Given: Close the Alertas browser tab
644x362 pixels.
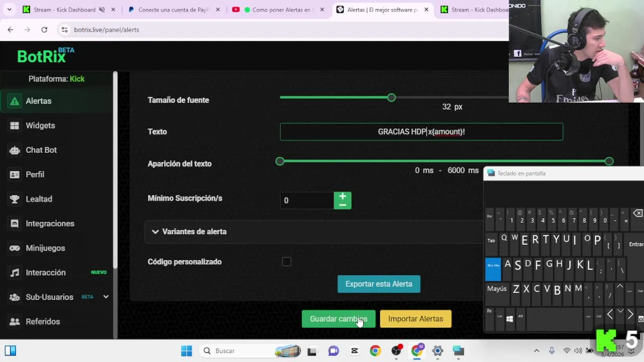Looking at the screenshot, I should [426, 10].
